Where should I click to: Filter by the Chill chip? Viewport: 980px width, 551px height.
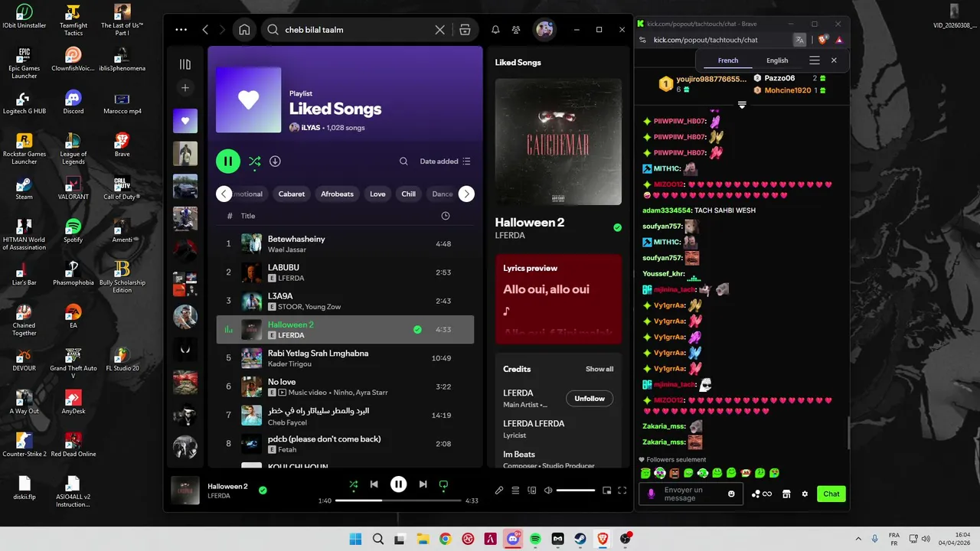pos(409,194)
